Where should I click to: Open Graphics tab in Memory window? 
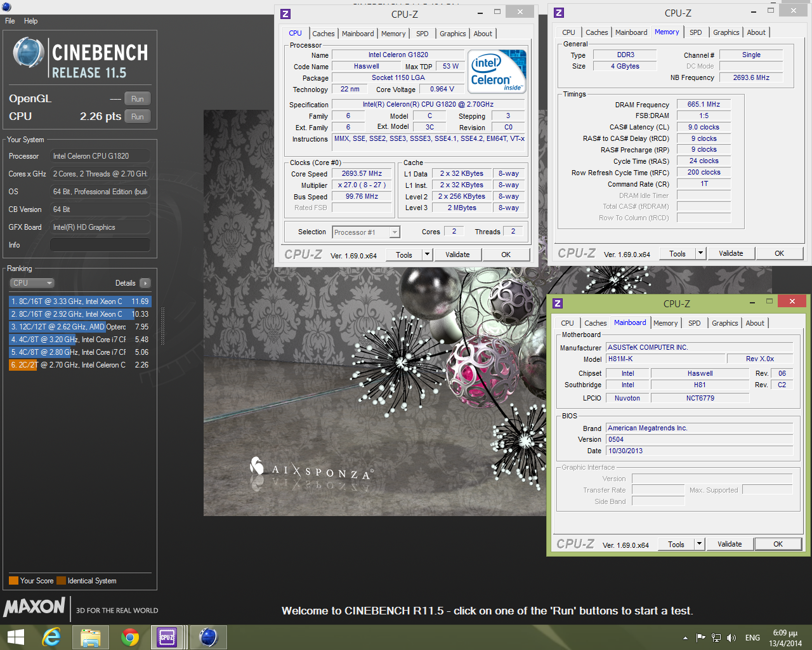726,32
